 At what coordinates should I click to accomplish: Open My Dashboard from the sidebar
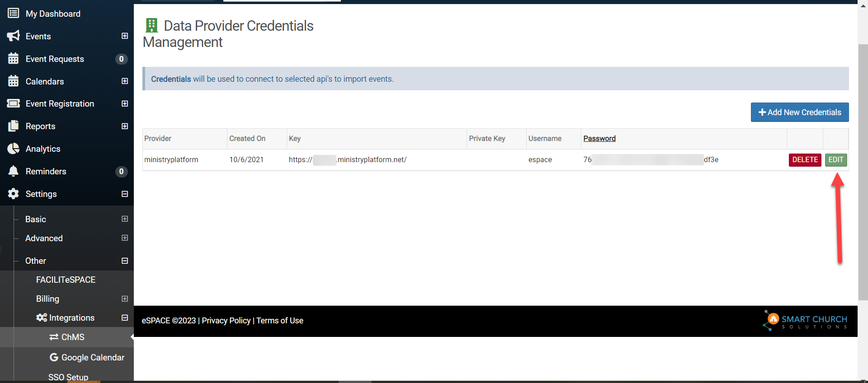(53, 14)
